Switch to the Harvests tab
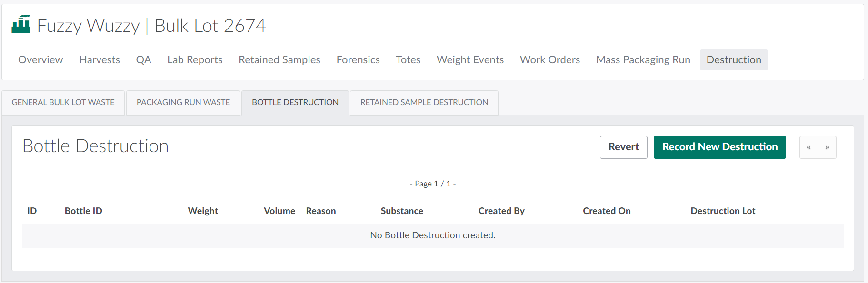The width and height of the screenshot is (868, 283). 100,60
